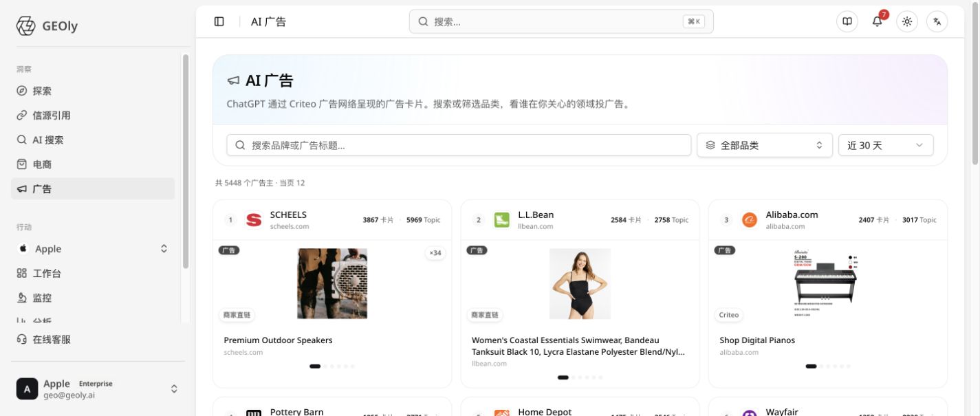This screenshot has height=416, width=980.
Task: Click the rank 2 badge on L.L.Bean card
Action: (x=479, y=220)
